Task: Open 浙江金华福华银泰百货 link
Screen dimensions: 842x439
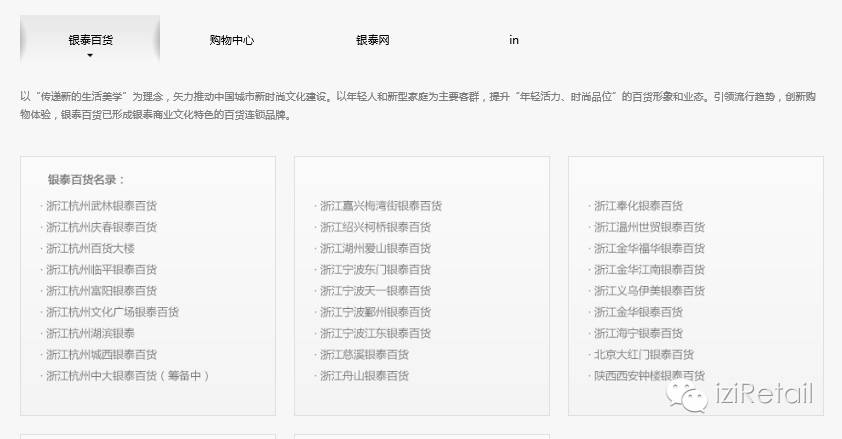Action: click(x=649, y=248)
